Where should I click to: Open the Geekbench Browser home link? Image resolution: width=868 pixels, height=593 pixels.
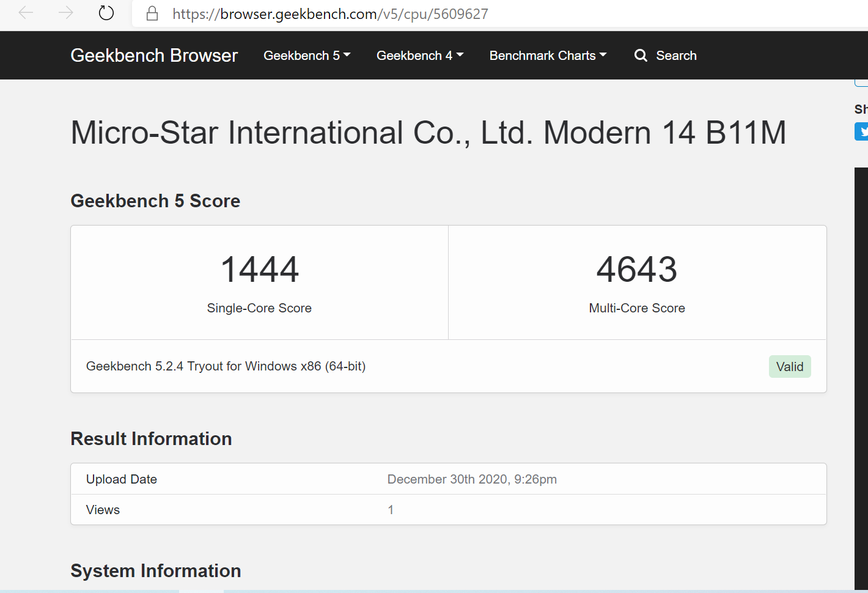[154, 56]
